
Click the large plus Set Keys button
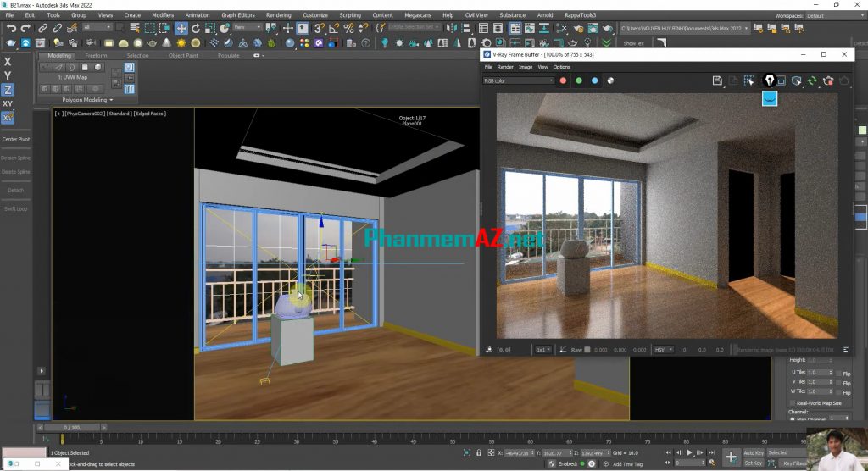[x=731, y=457]
